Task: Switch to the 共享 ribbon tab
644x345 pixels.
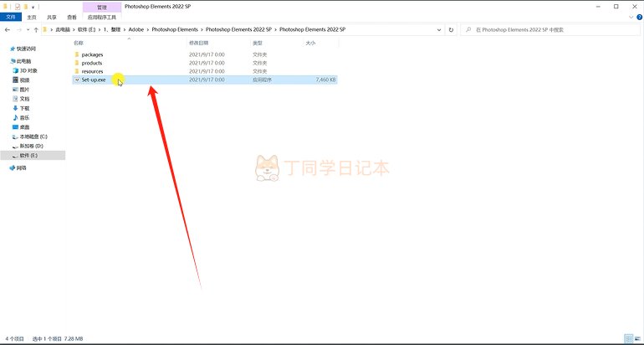Action: click(x=52, y=18)
